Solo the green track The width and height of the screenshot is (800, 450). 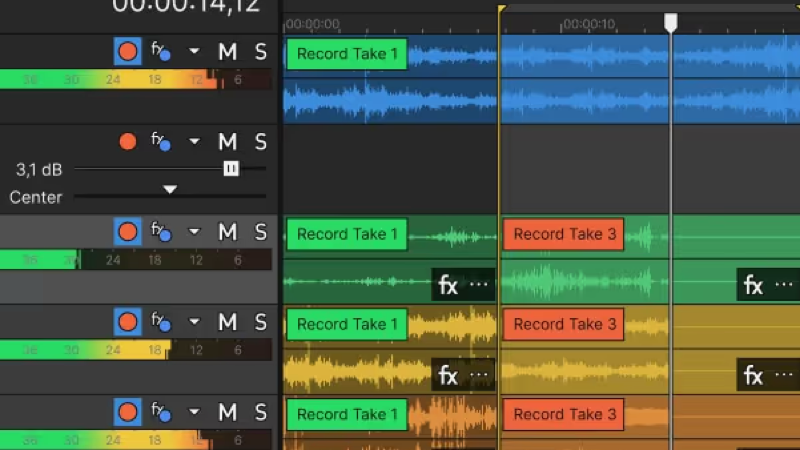click(260, 232)
